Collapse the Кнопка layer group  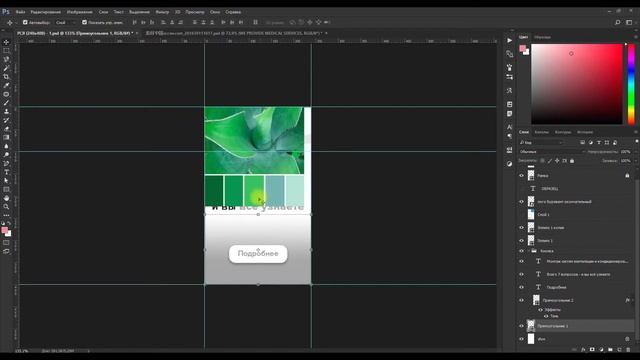(529, 251)
